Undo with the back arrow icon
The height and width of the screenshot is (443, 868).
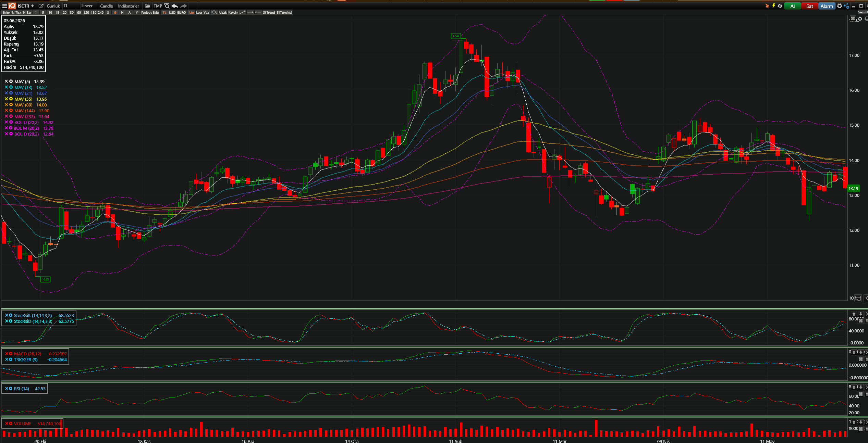tap(175, 6)
